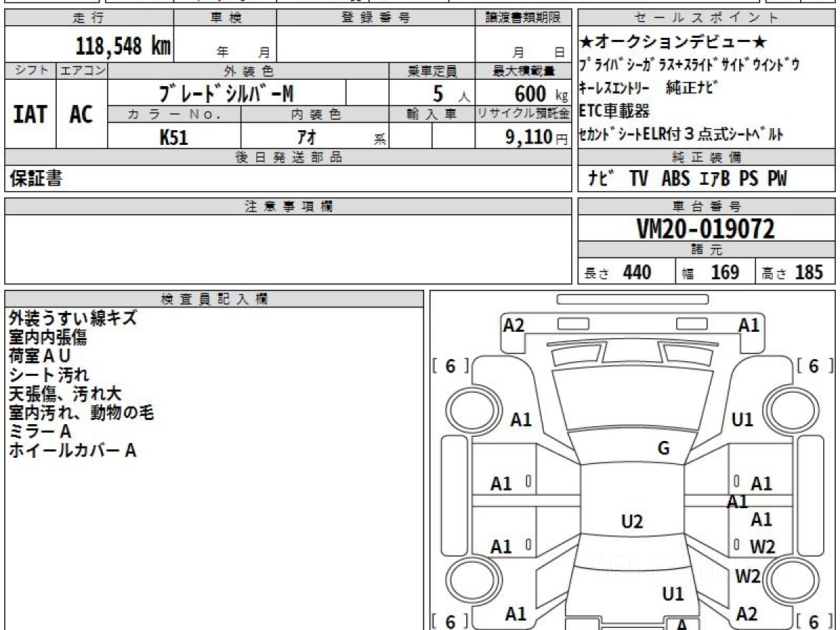The height and width of the screenshot is (630, 840).
Task: Select the length value "440"
Action: tap(637, 272)
